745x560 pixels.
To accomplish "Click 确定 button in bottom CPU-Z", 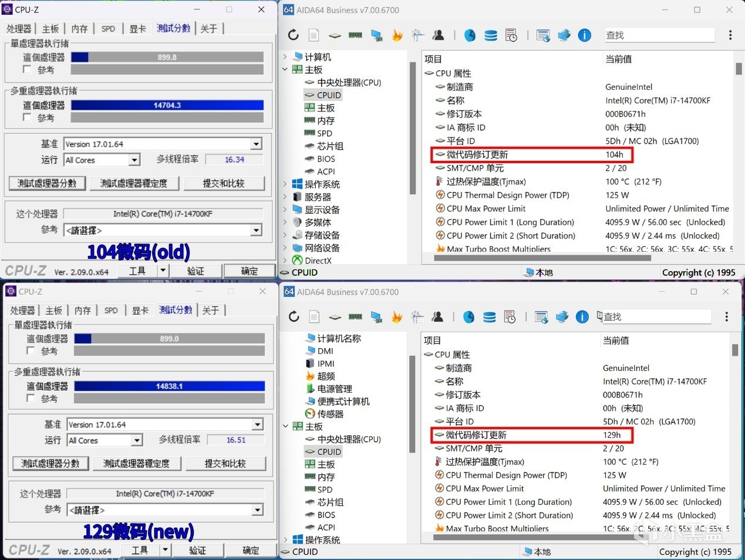I will 251,550.
